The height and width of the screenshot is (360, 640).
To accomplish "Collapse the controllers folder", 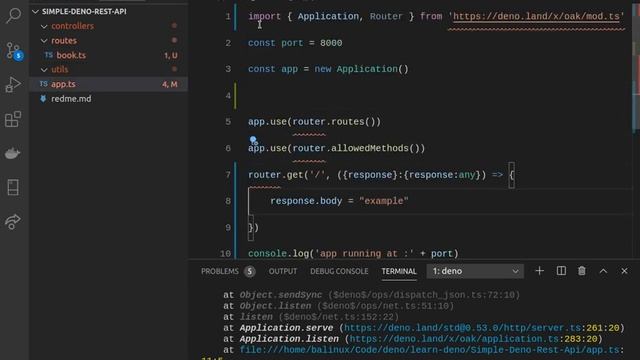I will point(44,26).
